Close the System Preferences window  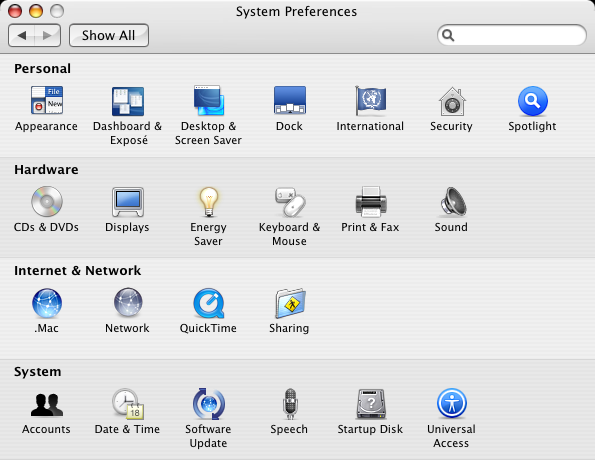click(x=15, y=11)
